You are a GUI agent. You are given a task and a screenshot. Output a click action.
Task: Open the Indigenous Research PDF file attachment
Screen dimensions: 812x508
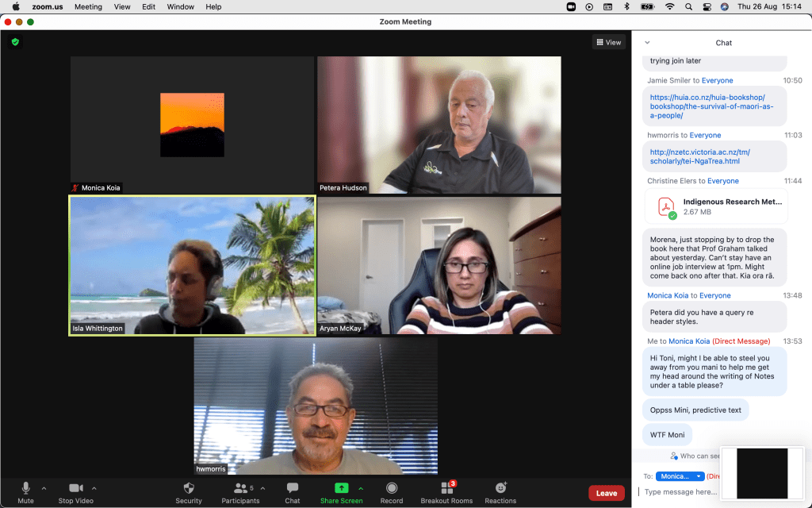tap(716, 206)
